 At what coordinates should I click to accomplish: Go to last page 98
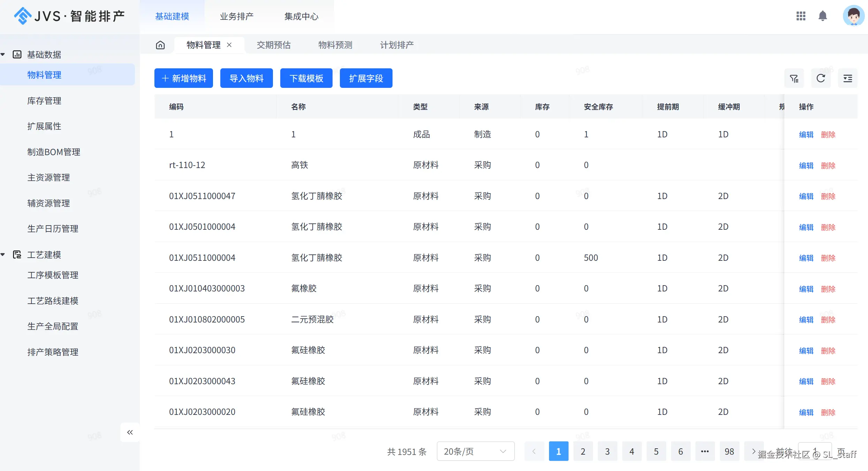[x=729, y=451]
